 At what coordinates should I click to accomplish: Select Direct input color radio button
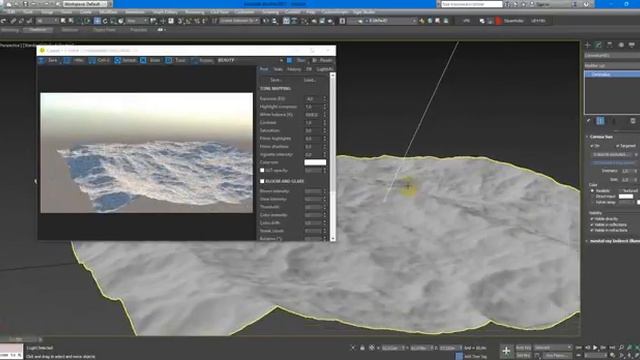(x=592, y=196)
